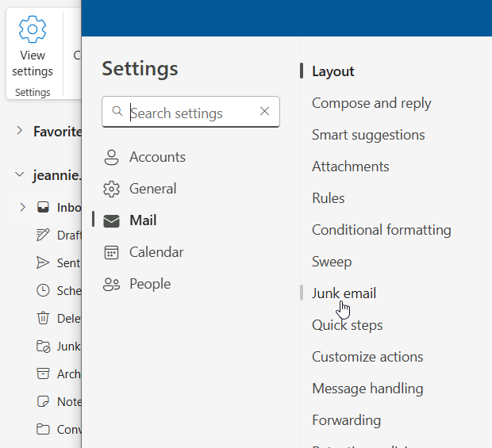Open the People settings category

(x=149, y=284)
